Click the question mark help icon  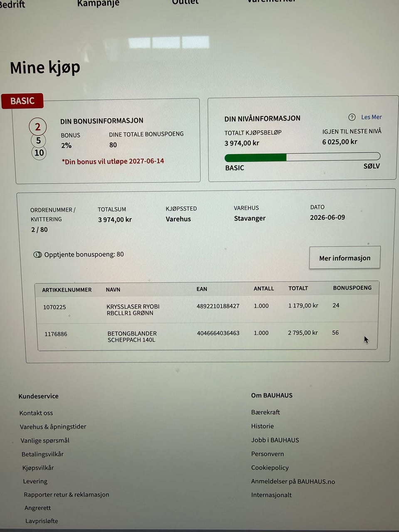(x=352, y=117)
